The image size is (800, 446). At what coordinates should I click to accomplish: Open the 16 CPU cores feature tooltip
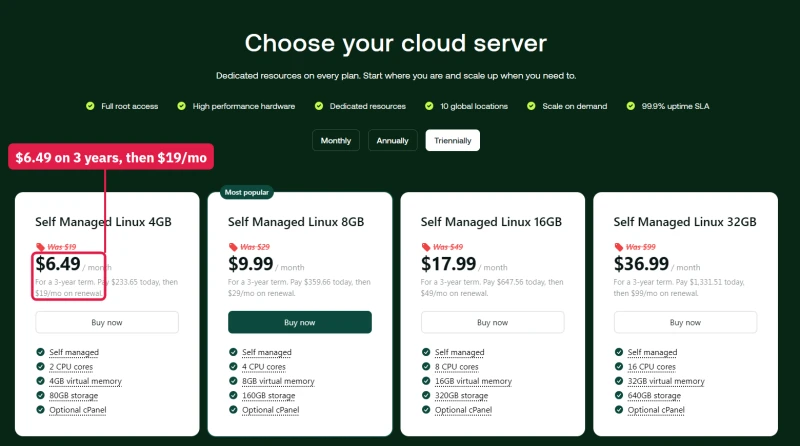click(x=652, y=366)
